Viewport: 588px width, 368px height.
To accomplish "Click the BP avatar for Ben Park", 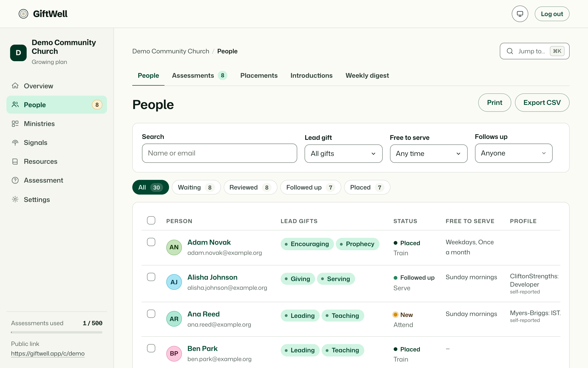I will pyautogui.click(x=174, y=354).
